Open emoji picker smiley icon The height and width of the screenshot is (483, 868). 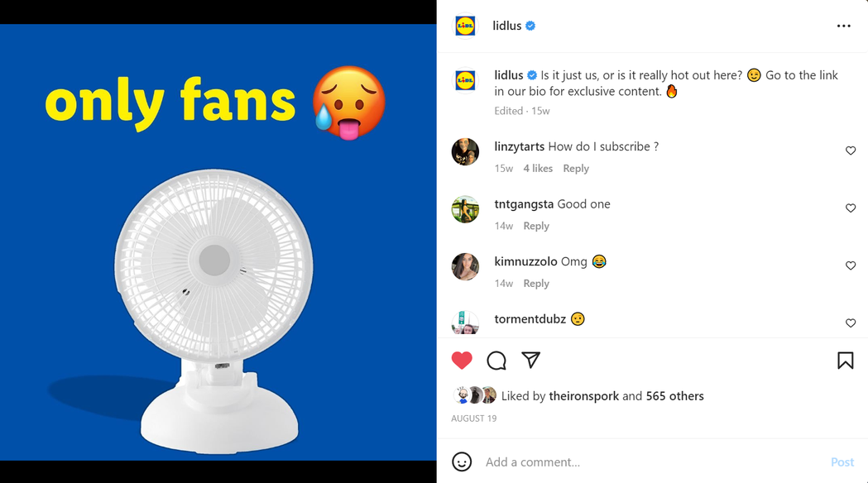(462, 462)
